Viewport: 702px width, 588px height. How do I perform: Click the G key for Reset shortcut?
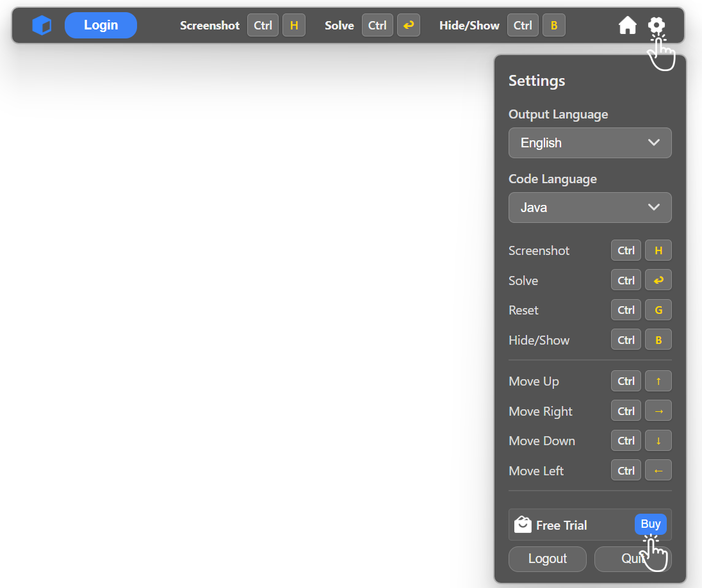pos(658,310)
